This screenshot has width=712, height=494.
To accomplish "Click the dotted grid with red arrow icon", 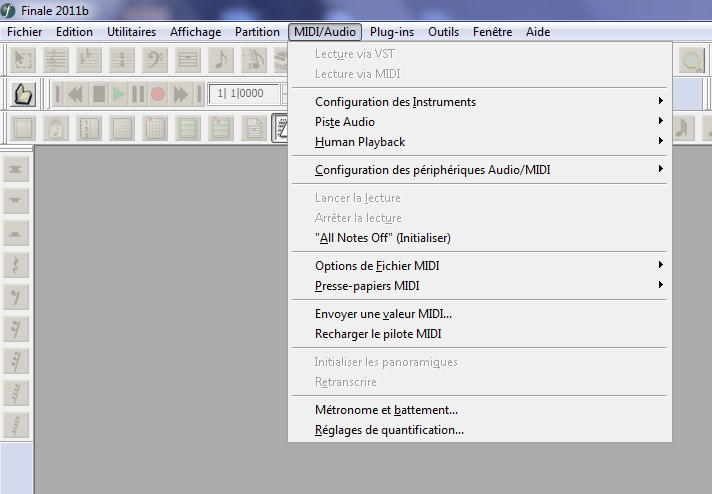I will [155, 128].
